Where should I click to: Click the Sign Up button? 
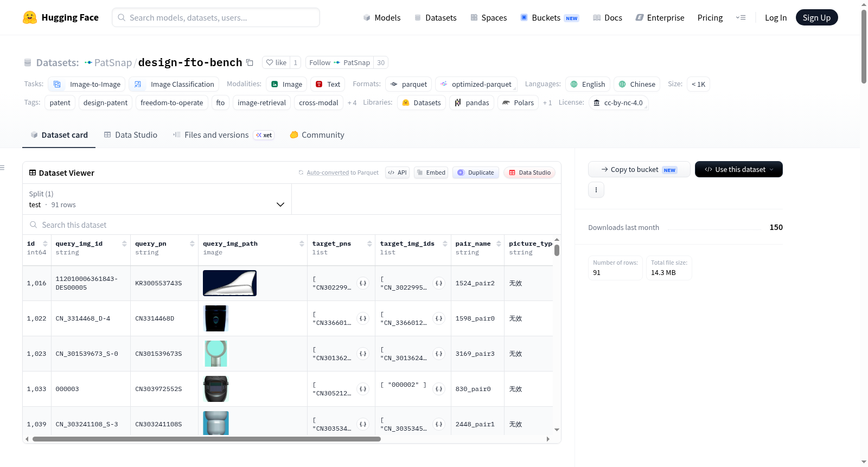816,17
